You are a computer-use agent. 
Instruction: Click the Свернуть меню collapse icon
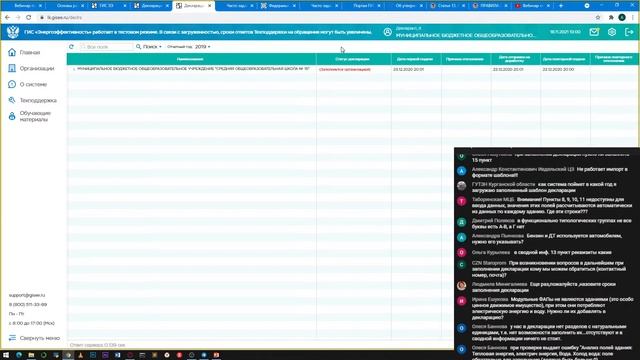(x=12, y=338)
